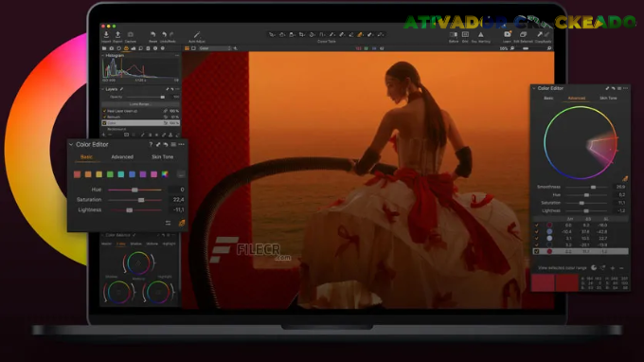
Task: Click the Before comparison icon
Action: coord(454,34)
